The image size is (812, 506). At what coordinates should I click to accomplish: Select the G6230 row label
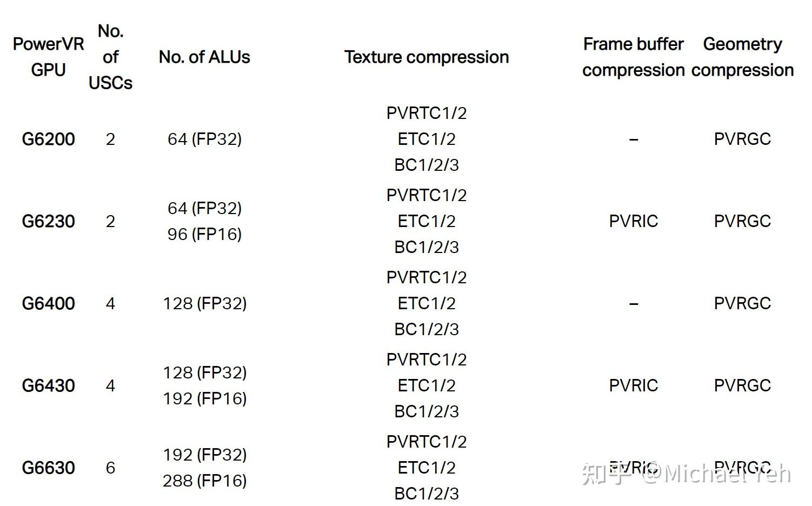(48, 221)
